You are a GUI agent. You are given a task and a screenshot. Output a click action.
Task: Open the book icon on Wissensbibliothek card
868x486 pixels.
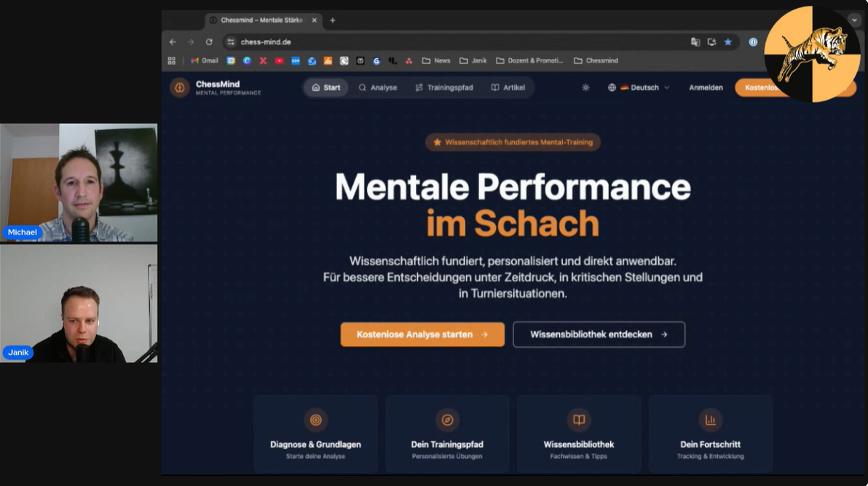[x=578, y=420]
